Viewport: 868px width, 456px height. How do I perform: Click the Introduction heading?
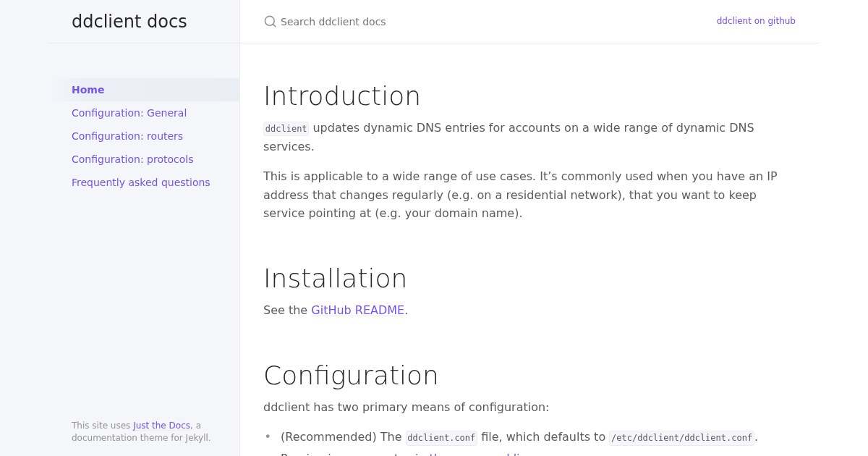pyautogui.click(x=342, y=96)
